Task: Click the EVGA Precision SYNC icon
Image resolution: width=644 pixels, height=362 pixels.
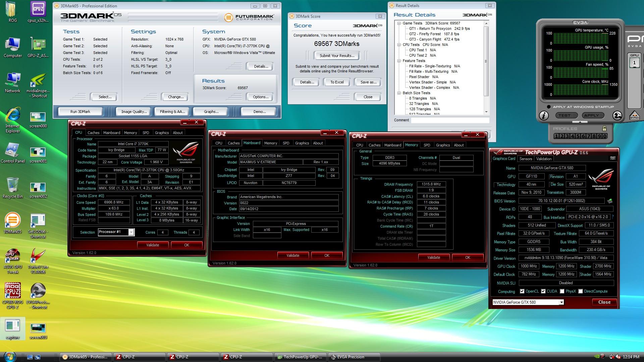Action: [635, 115]
